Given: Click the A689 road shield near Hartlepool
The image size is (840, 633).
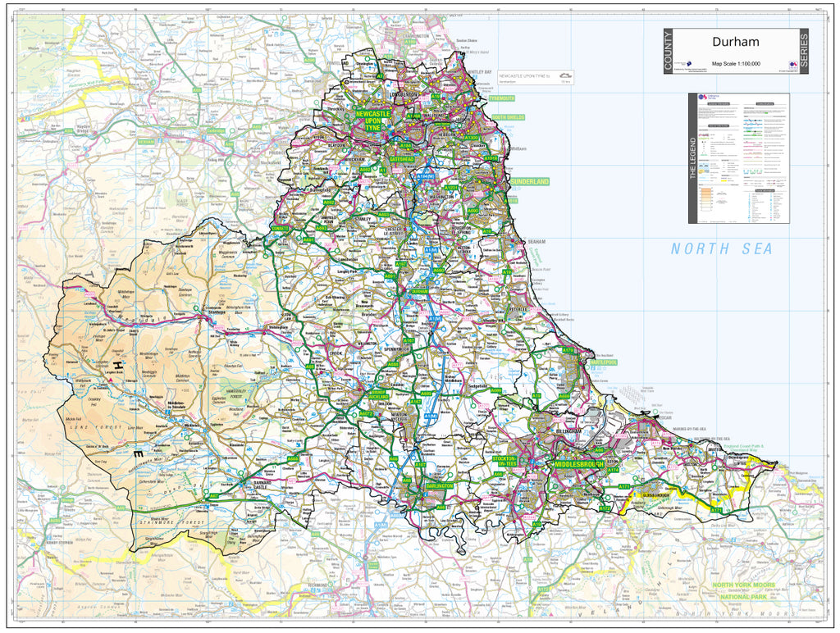Looking at the screenshot, I should [564, 396].
